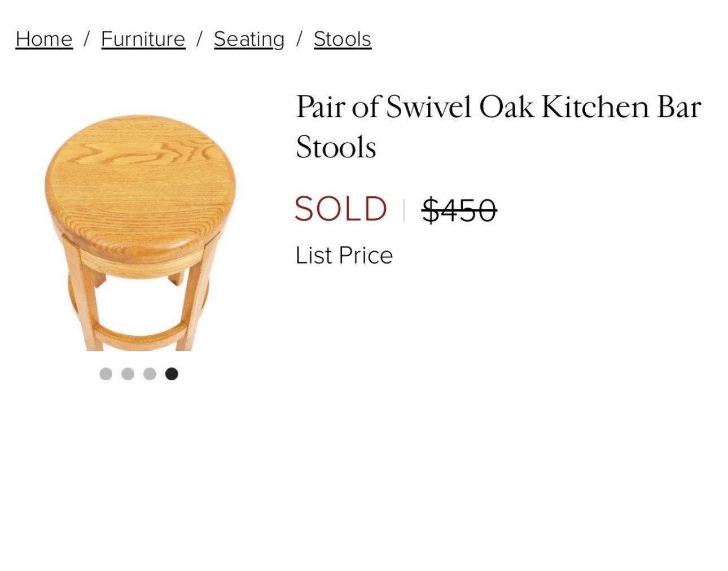
Task: Click the slash between Home and Furniture
Action: [87, 39]
